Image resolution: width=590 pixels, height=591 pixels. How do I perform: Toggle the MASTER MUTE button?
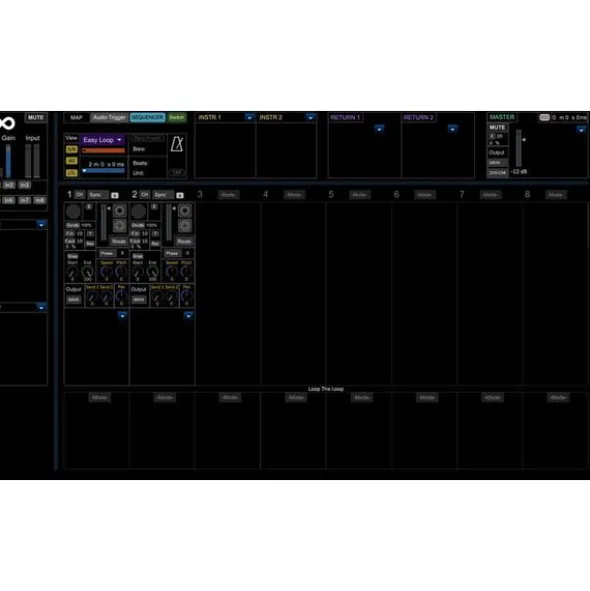[497, 127]
